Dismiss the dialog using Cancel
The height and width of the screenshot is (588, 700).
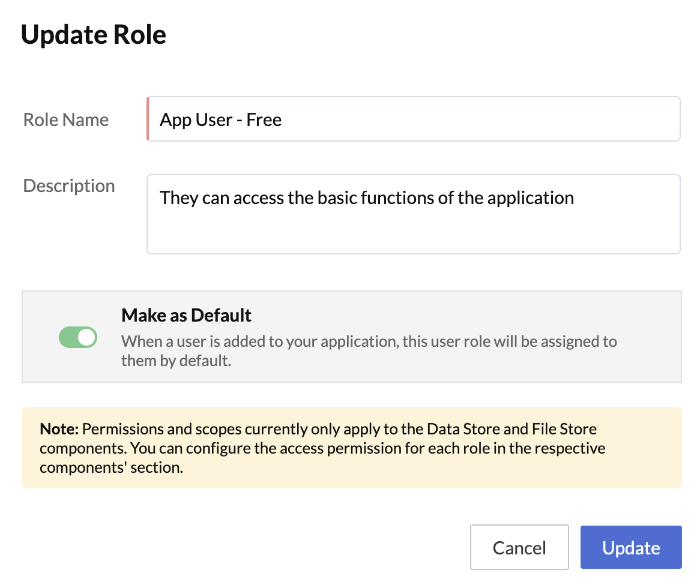[519, 547]
